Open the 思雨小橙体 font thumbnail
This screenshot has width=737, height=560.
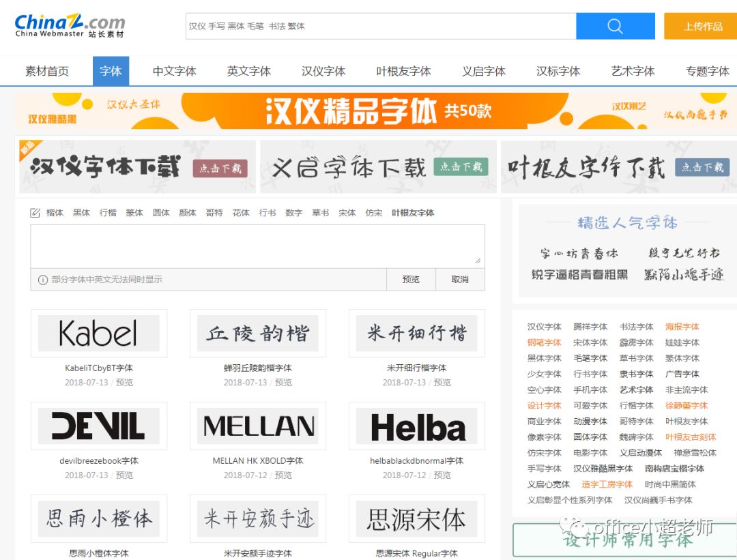(x=99, y=518)
